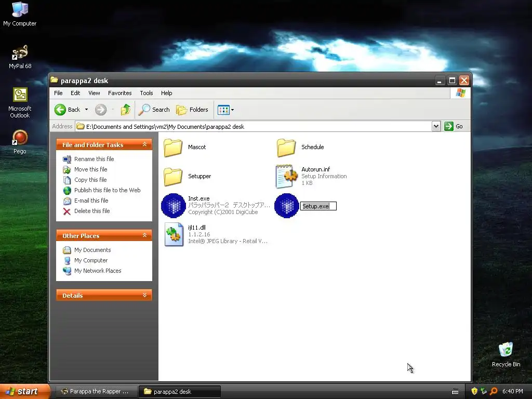Select the Setupper folder icon
The width and height of the screenshot is (532, 399).
[173, 177]
